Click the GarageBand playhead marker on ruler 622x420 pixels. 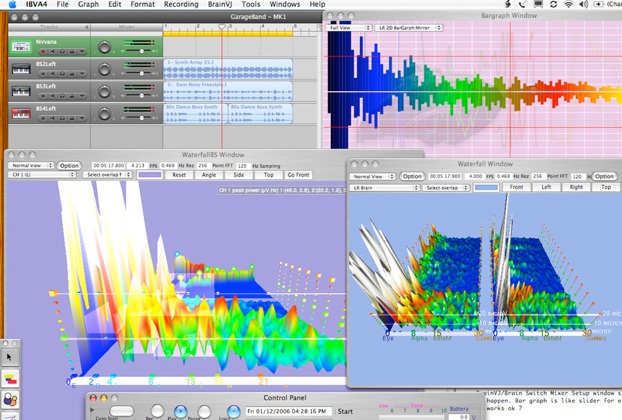pyautogui.click(x=222, y=27)
